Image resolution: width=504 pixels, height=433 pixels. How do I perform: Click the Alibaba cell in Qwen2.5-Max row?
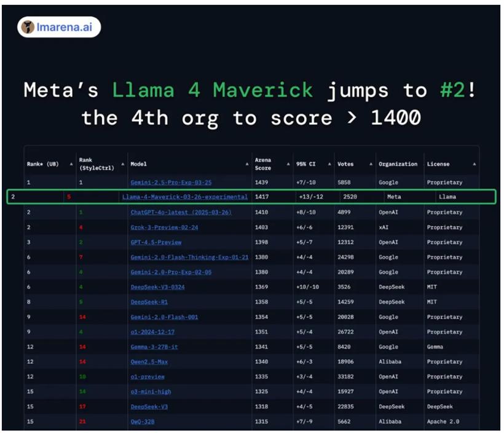(390, 362)
